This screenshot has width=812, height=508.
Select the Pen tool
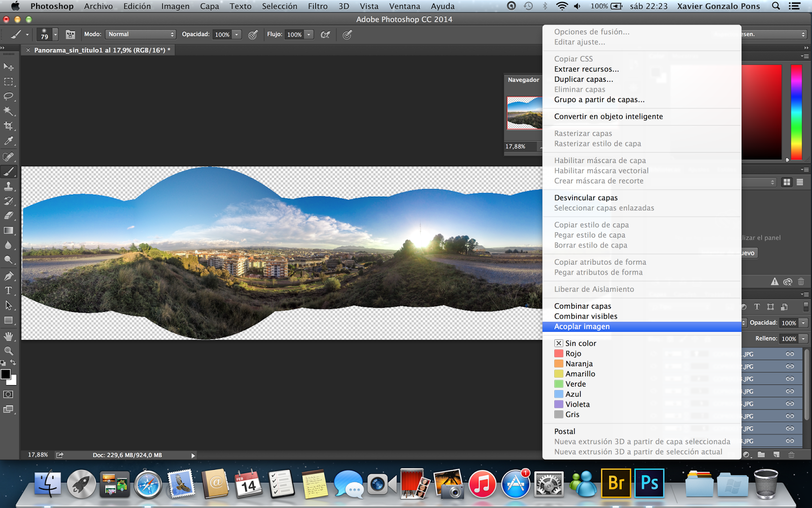[9, 276]
